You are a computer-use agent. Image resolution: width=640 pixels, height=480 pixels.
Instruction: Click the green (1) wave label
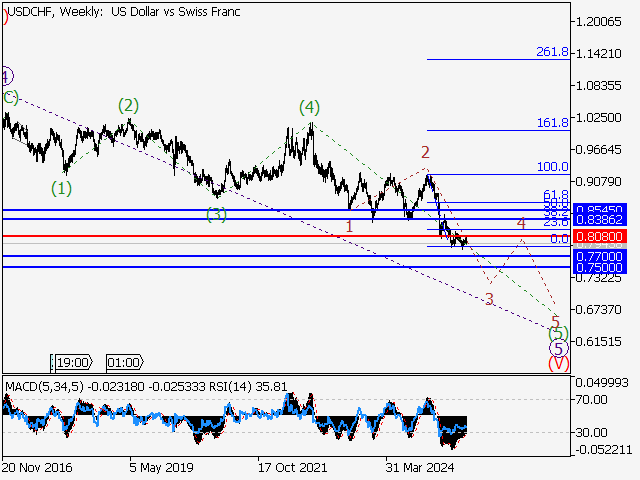point(62,187)
